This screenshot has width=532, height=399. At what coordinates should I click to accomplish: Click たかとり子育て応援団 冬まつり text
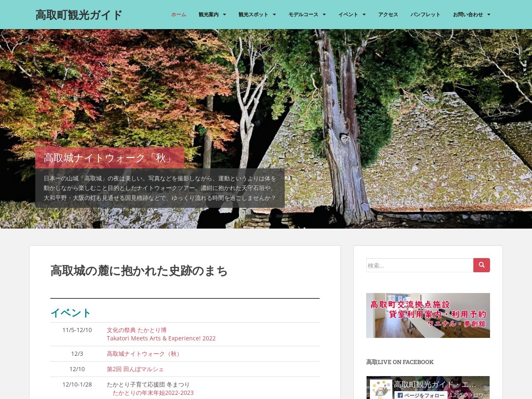(x=148, y=384)
